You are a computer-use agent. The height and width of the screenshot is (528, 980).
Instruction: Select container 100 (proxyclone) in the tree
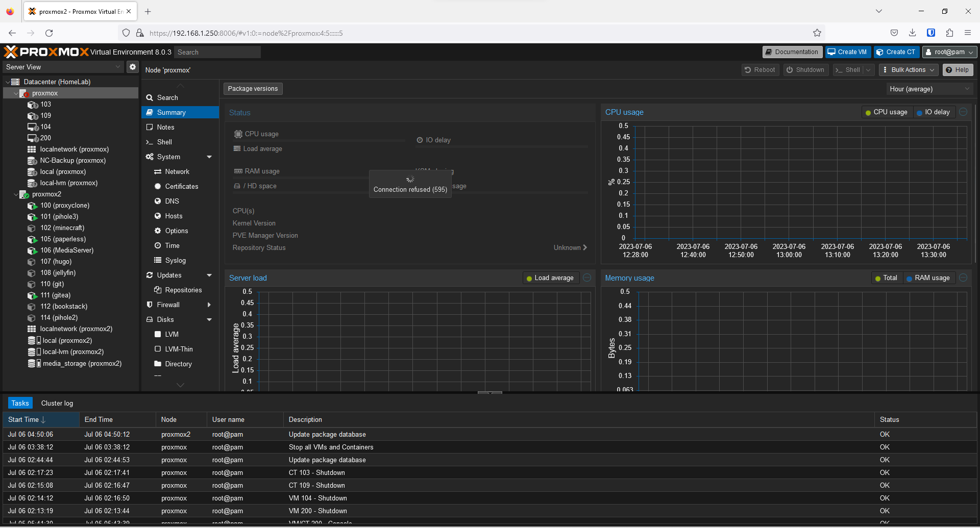[x=64, y=206]
